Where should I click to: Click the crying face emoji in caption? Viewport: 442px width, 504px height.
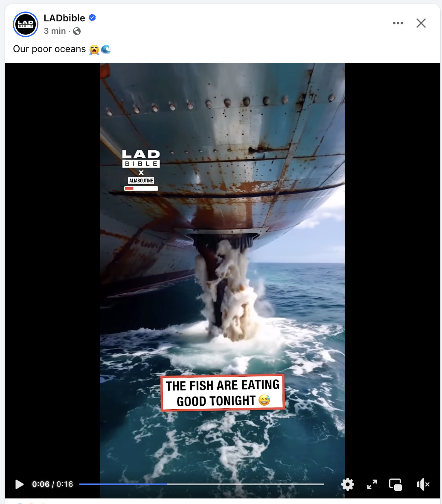tap(94, 50)
